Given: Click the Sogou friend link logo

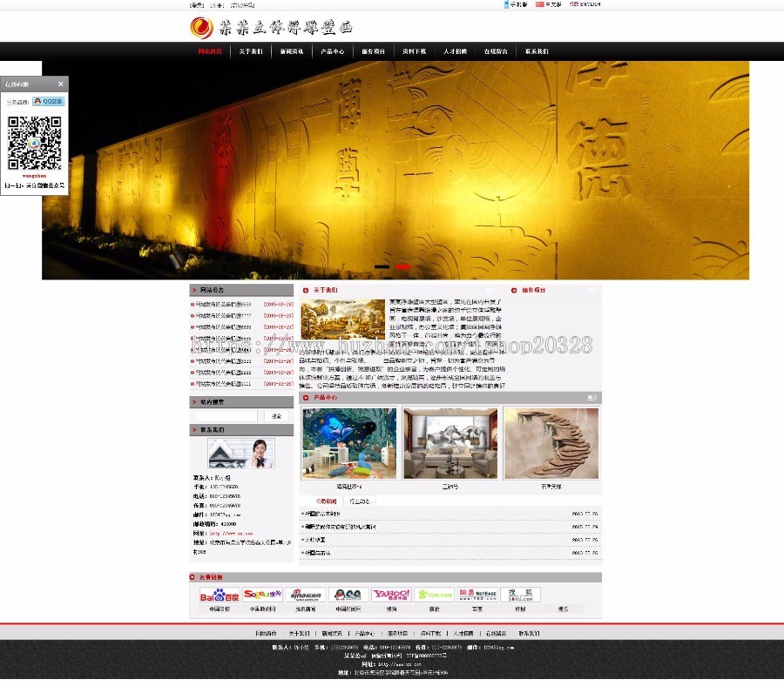Looking at the screenshot, I should [x=262, y=595].
